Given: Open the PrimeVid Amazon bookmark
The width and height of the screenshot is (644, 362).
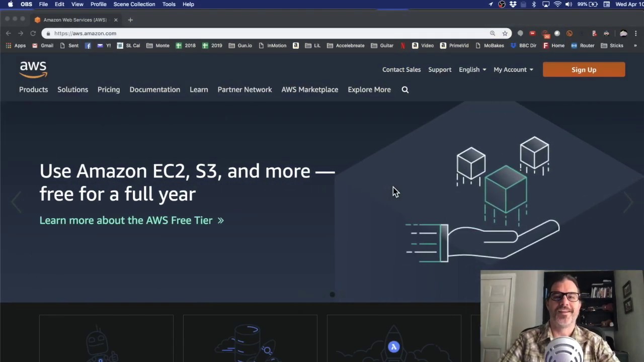Looking at the screenshot, I should [454, 45].
